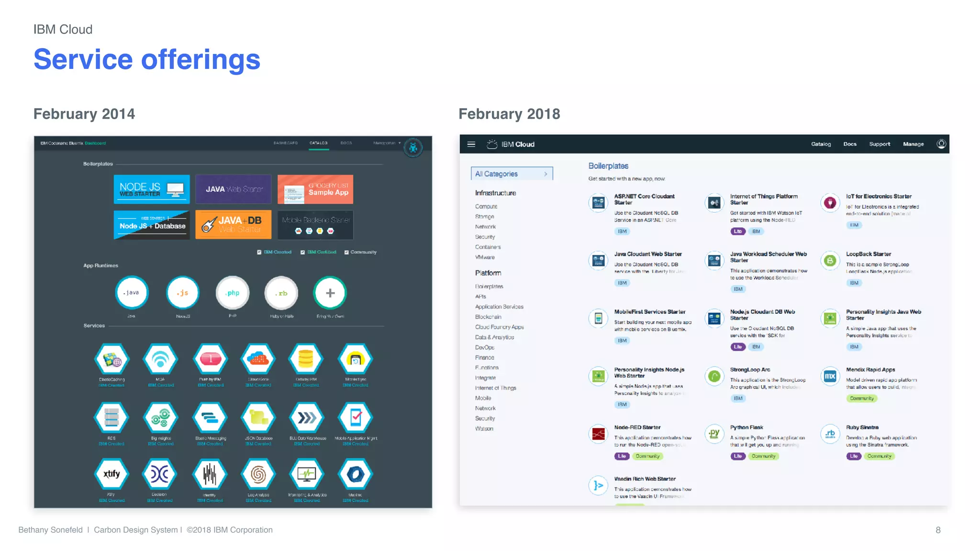
Task: Open Catalog in IBM Cloud header
Action: (x=821, y=144)
